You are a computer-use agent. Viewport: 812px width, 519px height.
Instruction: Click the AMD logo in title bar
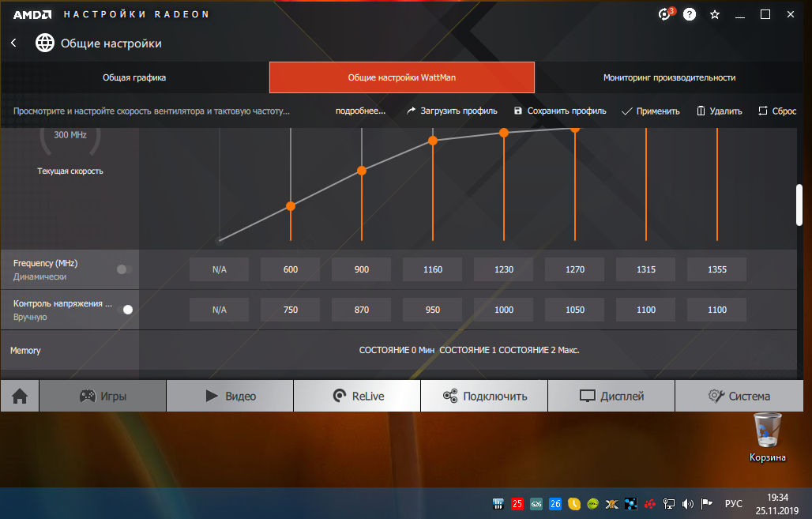tap(32, 14)
